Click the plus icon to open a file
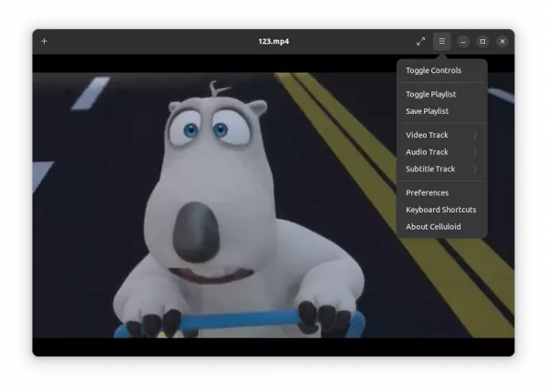Image resolution: width=547 pixels, height=392 pixels. [44, 42]
